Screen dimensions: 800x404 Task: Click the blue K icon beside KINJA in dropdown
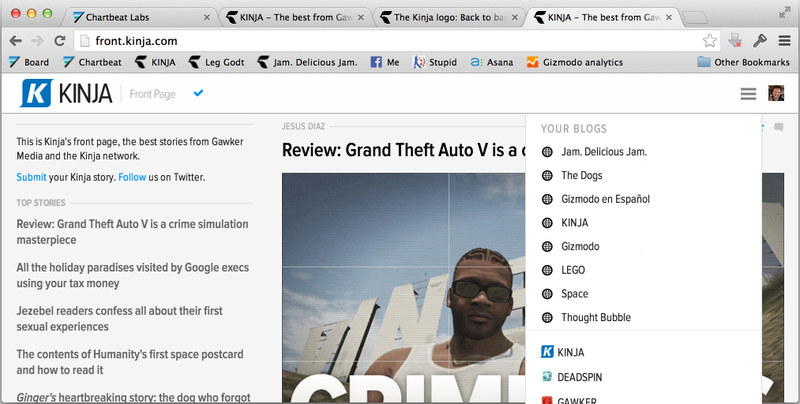(547, 351)
